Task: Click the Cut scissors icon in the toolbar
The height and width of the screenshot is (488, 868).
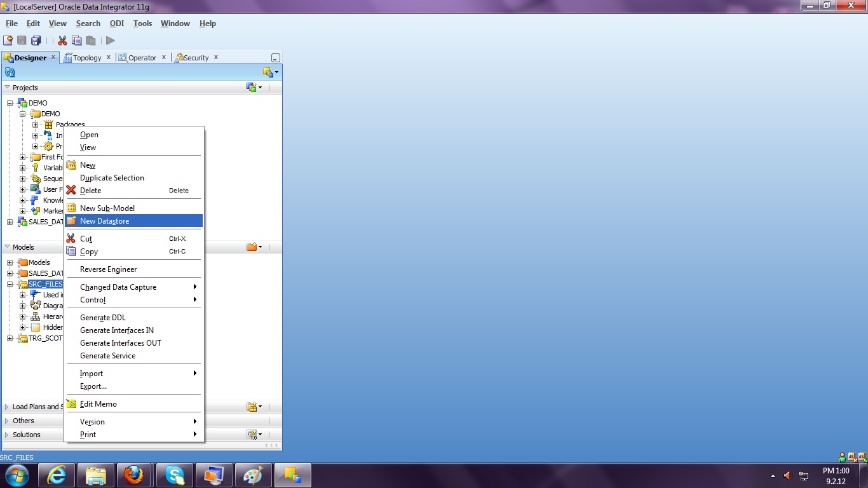Action: click(x=62, y=40)
